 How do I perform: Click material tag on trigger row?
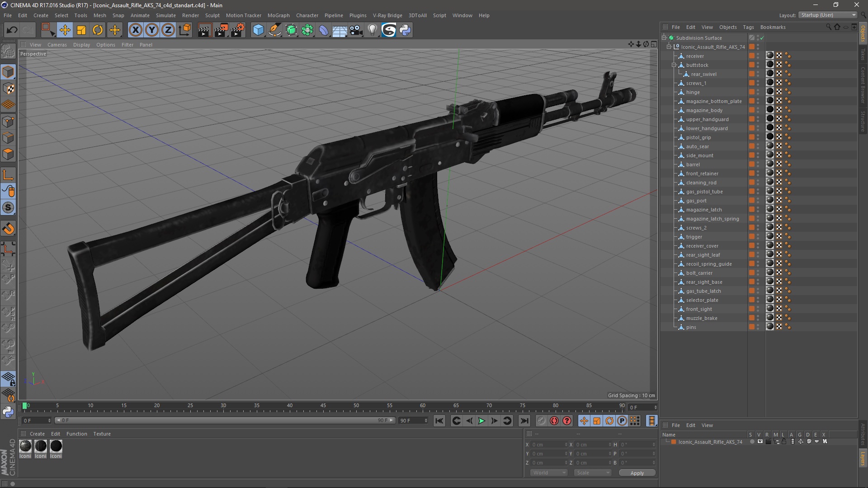(x=770, y=236)
